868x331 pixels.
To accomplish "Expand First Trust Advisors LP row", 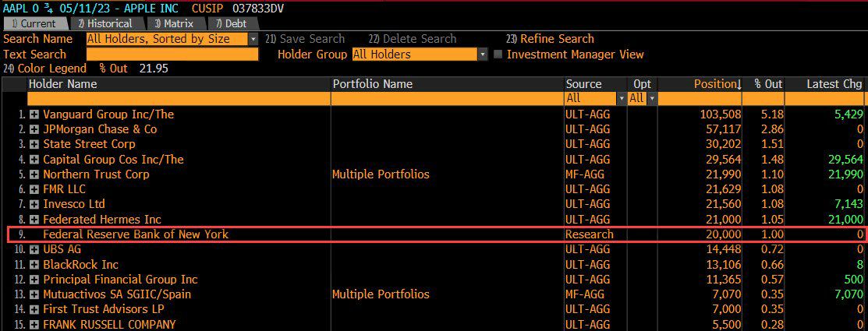I will (x=34, y=309).
